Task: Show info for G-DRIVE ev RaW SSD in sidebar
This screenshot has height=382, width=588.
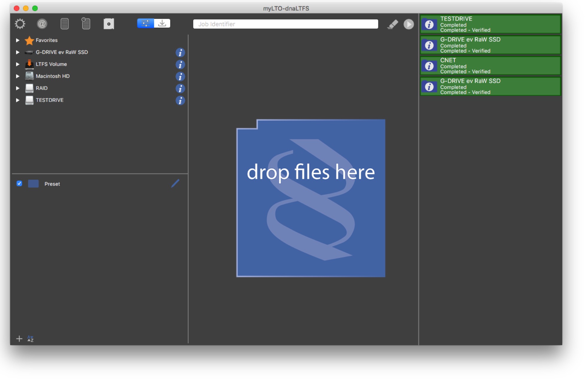Action: pos(180,53)
